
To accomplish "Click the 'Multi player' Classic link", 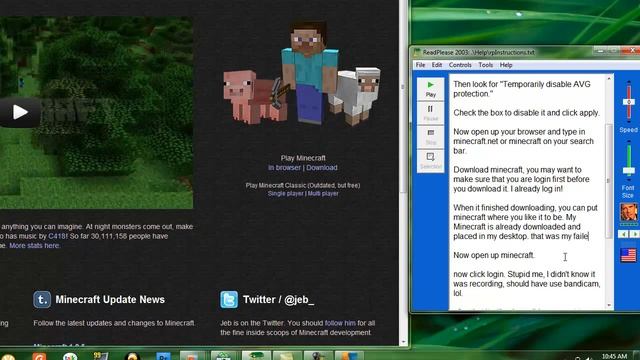I will [323, 193].
